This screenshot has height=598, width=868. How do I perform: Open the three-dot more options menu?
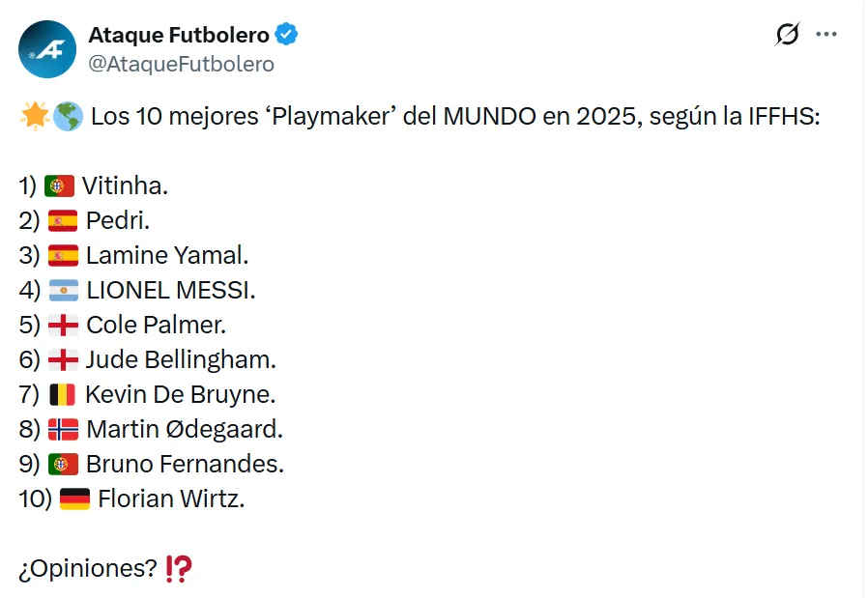point(826,35)
